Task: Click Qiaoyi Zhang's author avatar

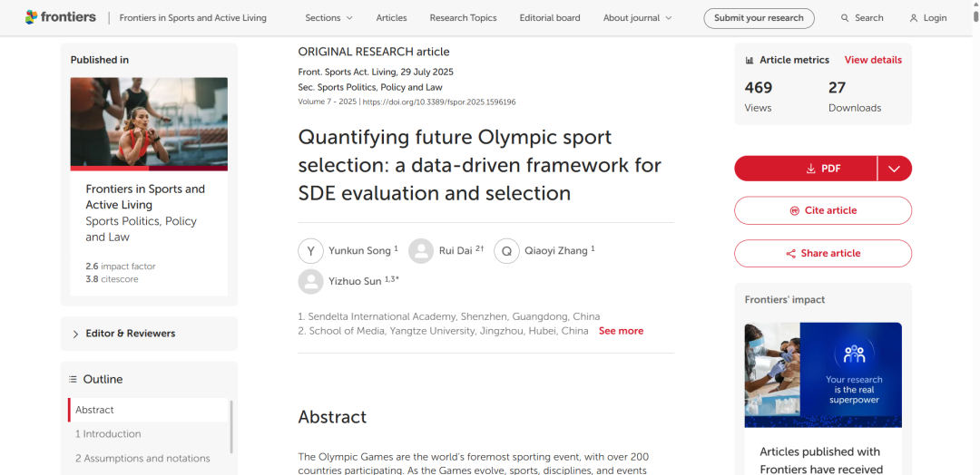Action: coord(506,251)
